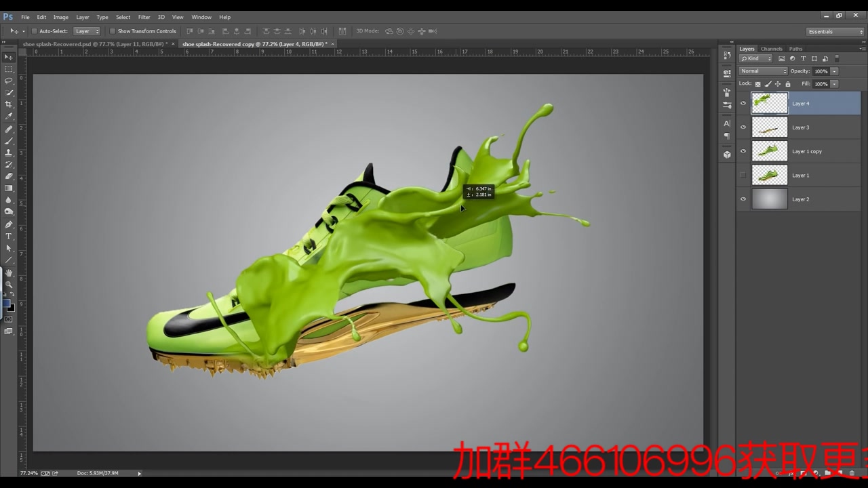
Task: Select the Brush tool
Action: (x=9, y=141)
